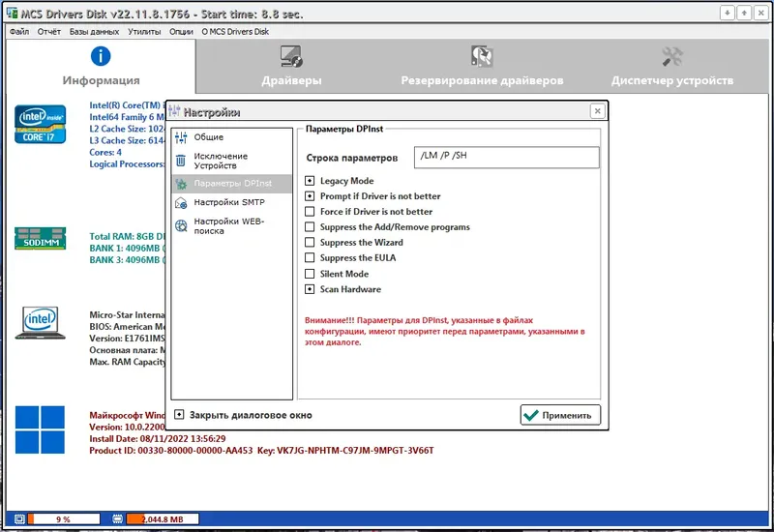Click the memory 2,044.8 MB usage bar
Image resolution: width=774 pixels, height=532 pixels.
[x=163, y=519]
